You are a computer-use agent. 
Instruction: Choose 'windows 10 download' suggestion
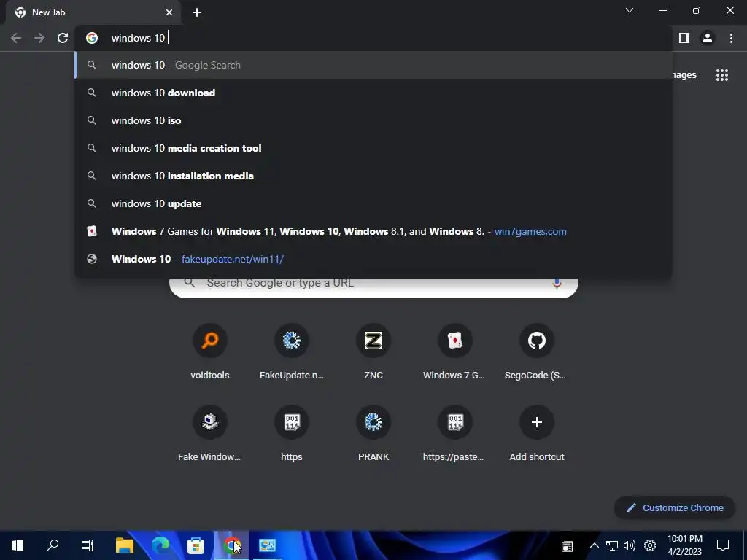373,93
